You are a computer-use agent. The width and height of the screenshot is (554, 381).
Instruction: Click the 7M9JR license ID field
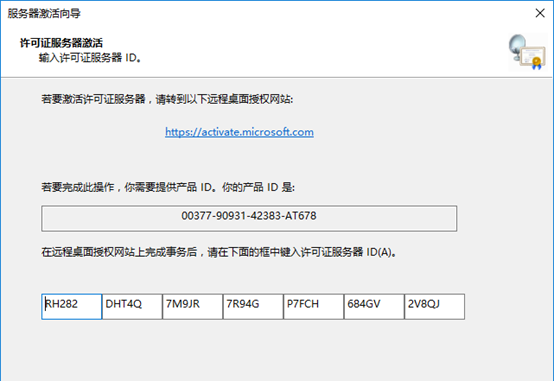(x=193, y=306)
